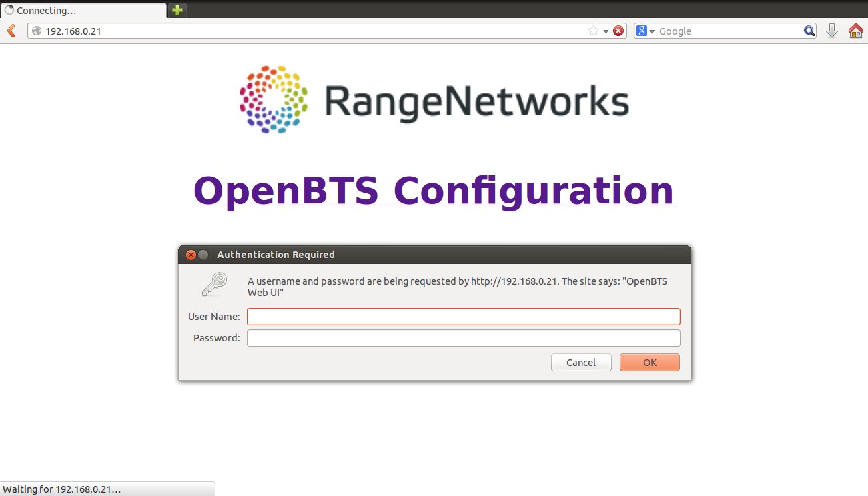Click the key icon in authentication dialog
Viewport: 868px width, 496px height.
pos(214,285)
